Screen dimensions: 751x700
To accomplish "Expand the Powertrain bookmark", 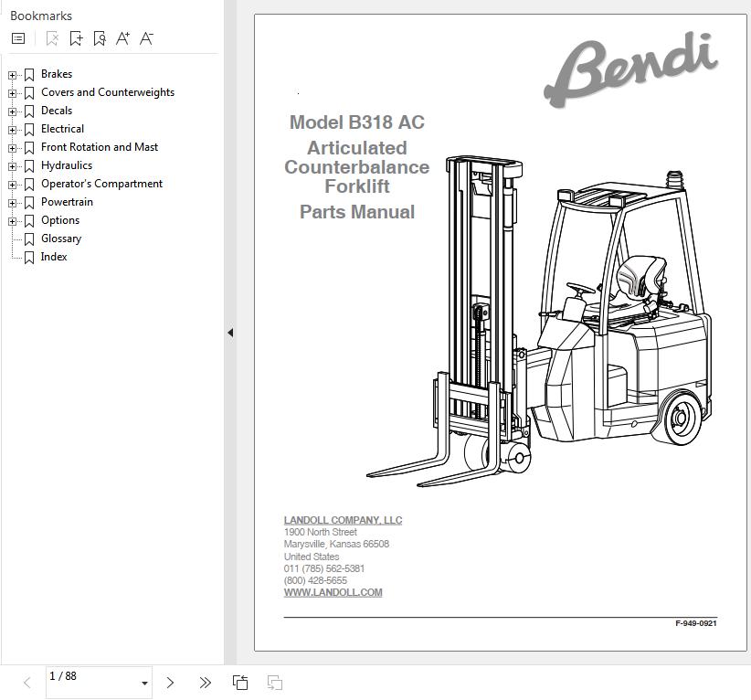I will coord(12,203).
